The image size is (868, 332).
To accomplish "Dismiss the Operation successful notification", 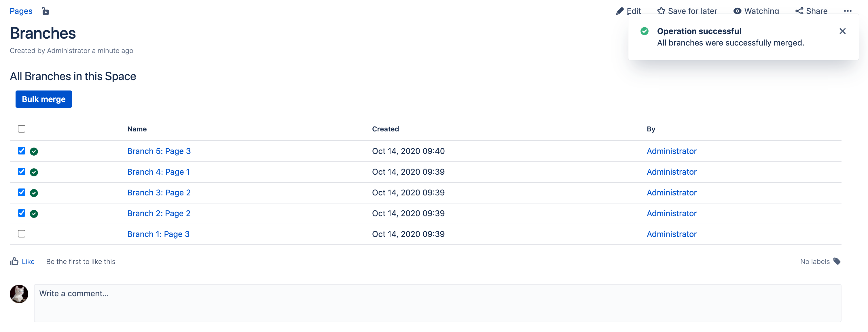I will [x=842, y=31].
